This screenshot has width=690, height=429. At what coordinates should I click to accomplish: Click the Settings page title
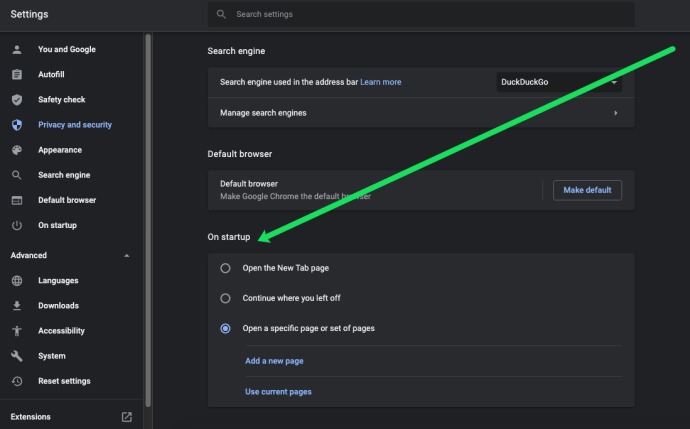(29, 14)
